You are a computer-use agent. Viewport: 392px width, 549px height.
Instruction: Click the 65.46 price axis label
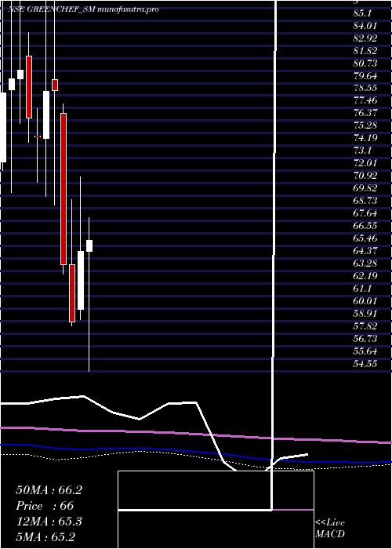pyautogui.click(x=365, y=238)
